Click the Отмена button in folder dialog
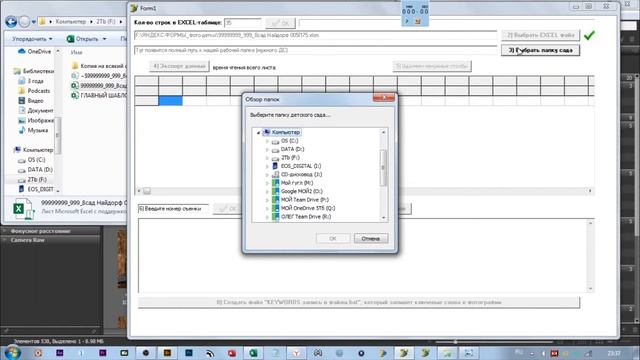Screen dimensions: 640x360 tap(371, 238)
